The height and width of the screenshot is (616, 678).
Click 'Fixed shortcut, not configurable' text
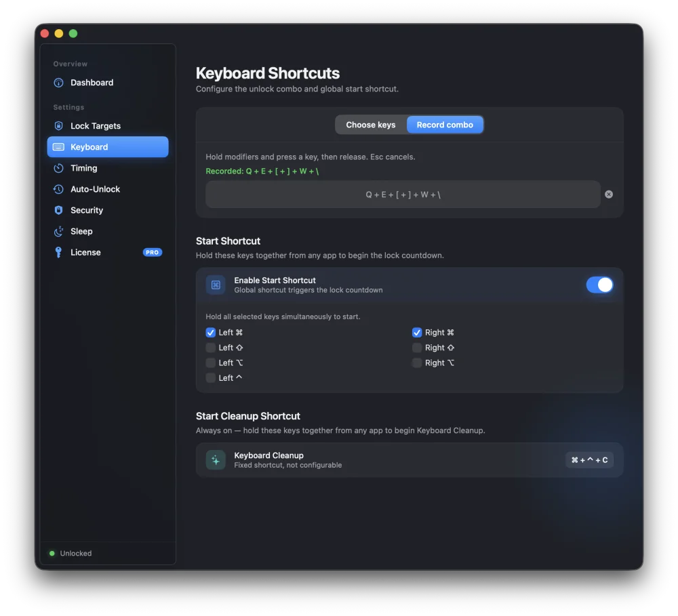288,465
